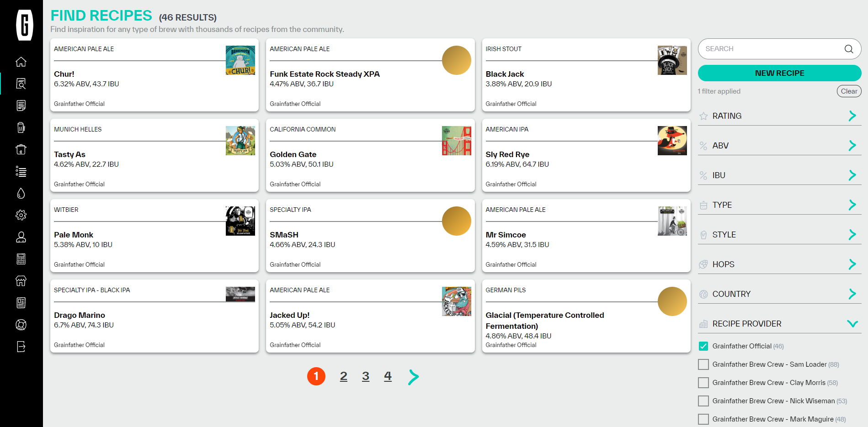
Task: Click the percent icon beside ABV
Action: pyautogui.click(x=703, y=146)
